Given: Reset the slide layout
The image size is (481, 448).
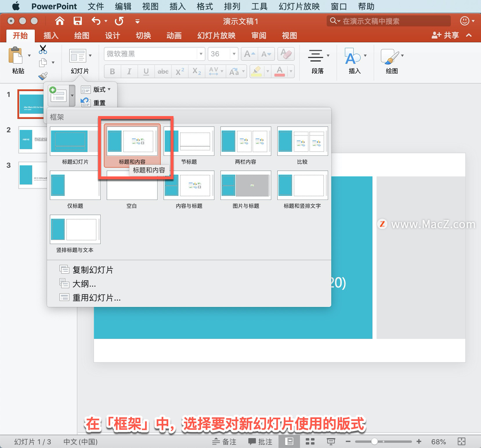Looking at the screenshot, I should tap(93, 102).
